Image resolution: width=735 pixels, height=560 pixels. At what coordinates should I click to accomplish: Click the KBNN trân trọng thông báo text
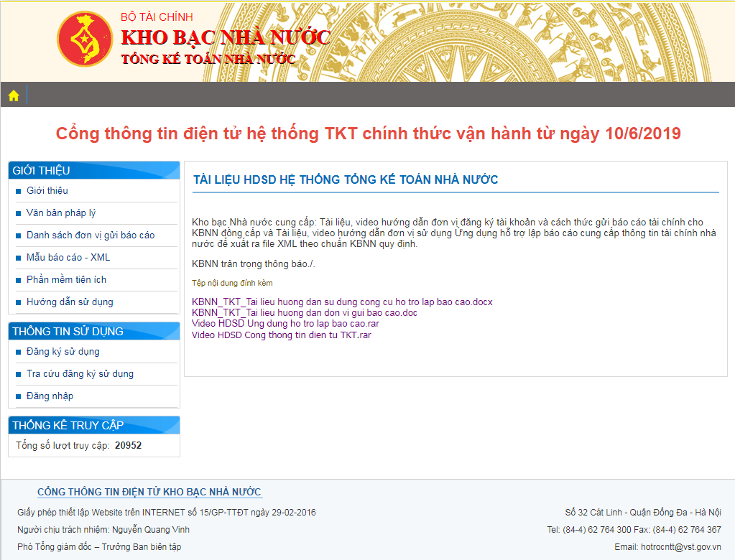(x=253, y=264)
